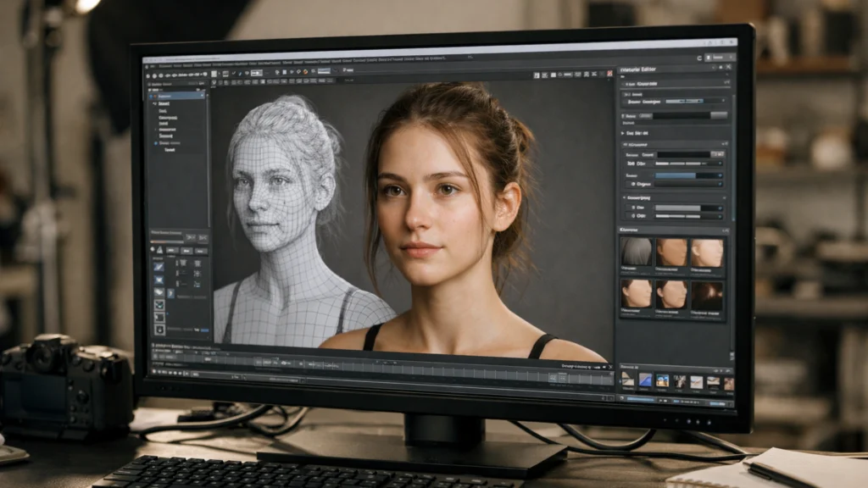868x488 pixels.
Task: Open the File menu in the menu bar
Action: pyautogui.click(x=163, y=64)
